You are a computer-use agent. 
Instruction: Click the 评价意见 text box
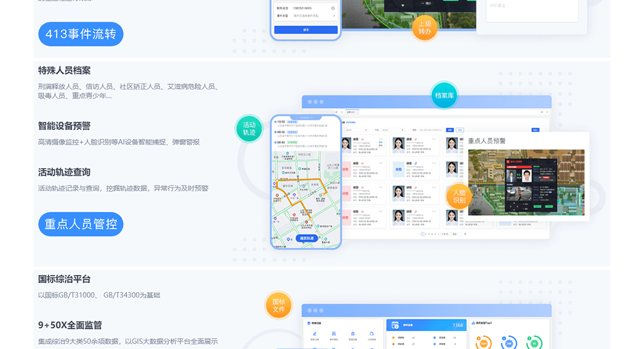point(532,11)
